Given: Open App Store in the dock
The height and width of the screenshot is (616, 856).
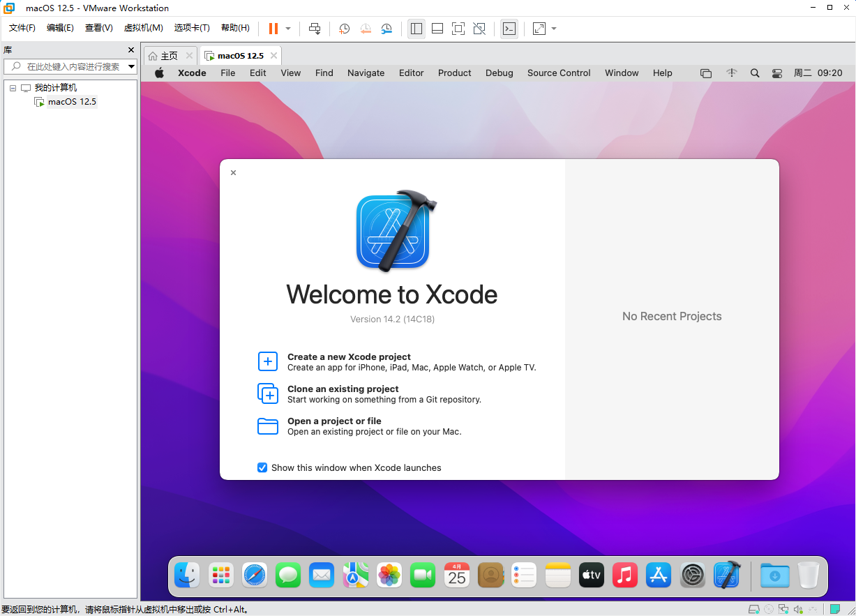Looking at the screenshot, I should click(659, 576).
